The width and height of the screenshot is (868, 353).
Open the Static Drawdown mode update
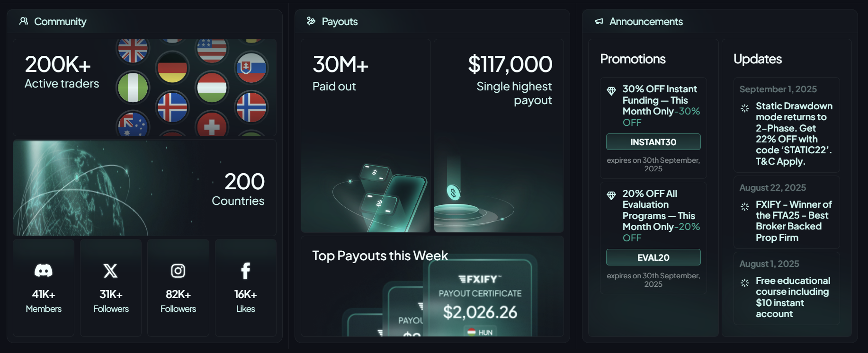pyautogui.click(x=793, y=133)
